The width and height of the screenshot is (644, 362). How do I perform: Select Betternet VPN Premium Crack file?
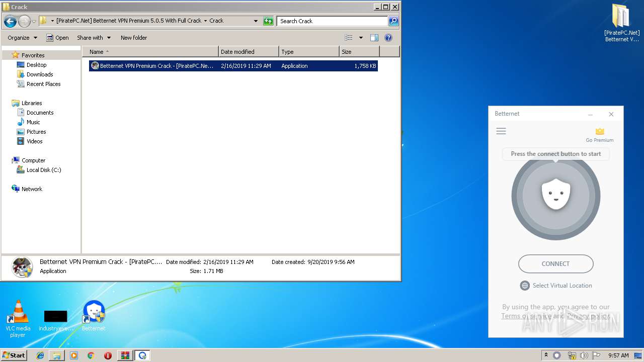click(233, 66)
